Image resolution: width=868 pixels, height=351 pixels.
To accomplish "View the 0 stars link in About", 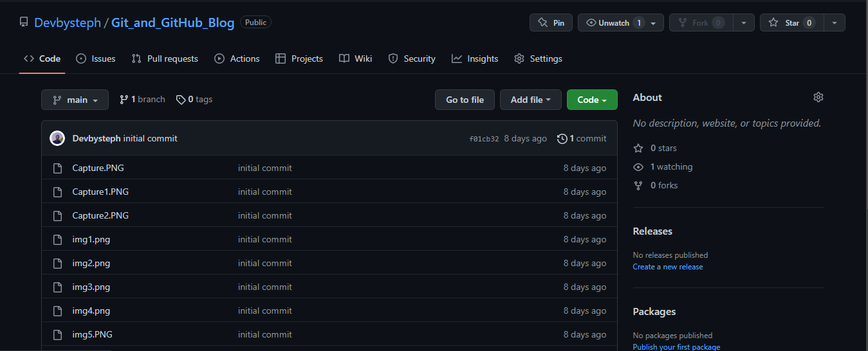I will [x=655, y=148].
